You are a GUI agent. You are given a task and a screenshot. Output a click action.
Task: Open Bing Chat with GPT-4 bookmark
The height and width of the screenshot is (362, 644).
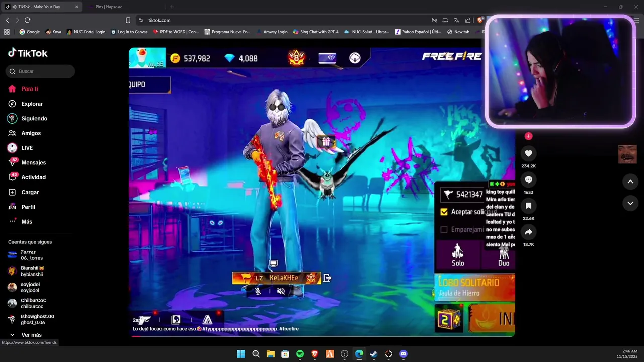tap(315, 32)
